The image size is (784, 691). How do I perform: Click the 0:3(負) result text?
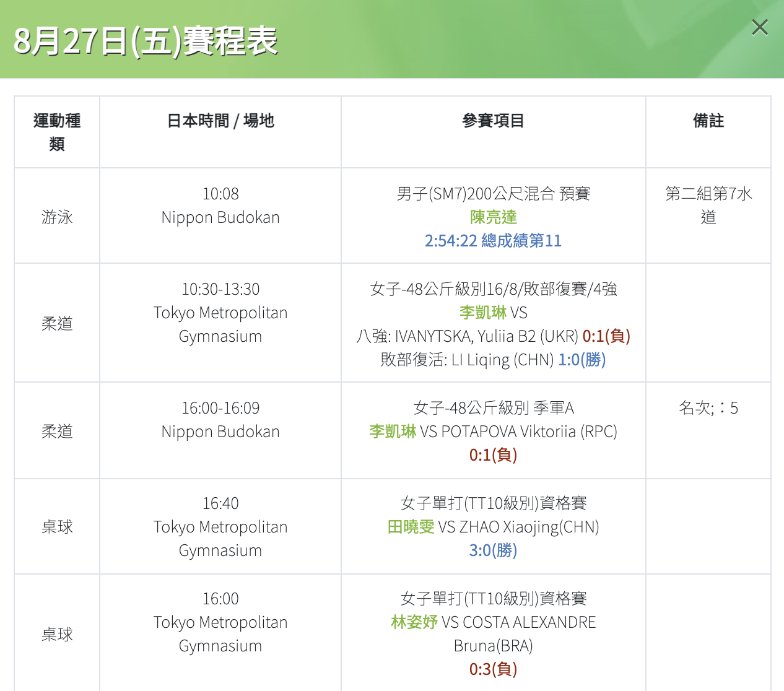pyautogui.click(x=493, y=669)
